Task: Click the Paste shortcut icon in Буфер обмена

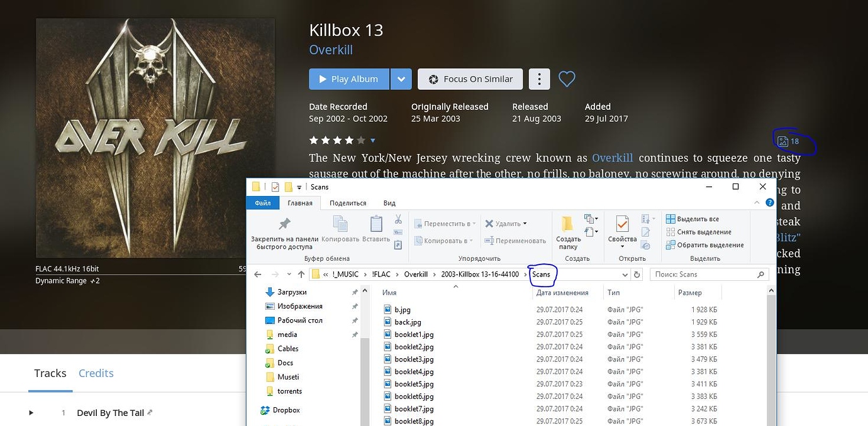Action: tap(398, 244)
